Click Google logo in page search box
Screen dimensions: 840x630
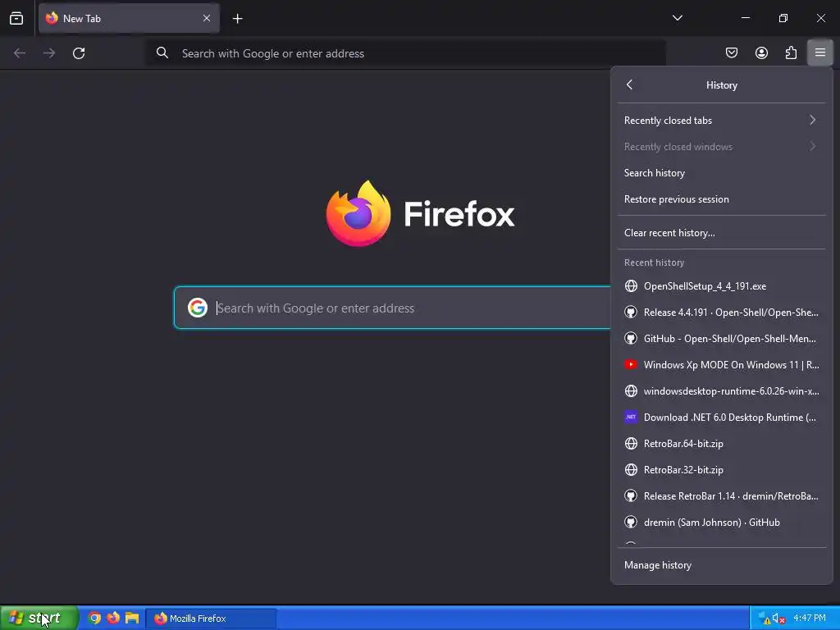point(198,308)
